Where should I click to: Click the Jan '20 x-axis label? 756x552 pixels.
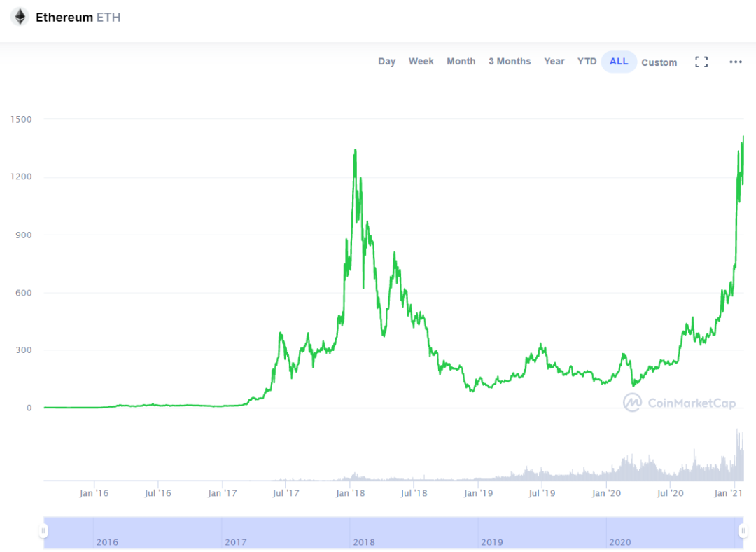point(606,493)
